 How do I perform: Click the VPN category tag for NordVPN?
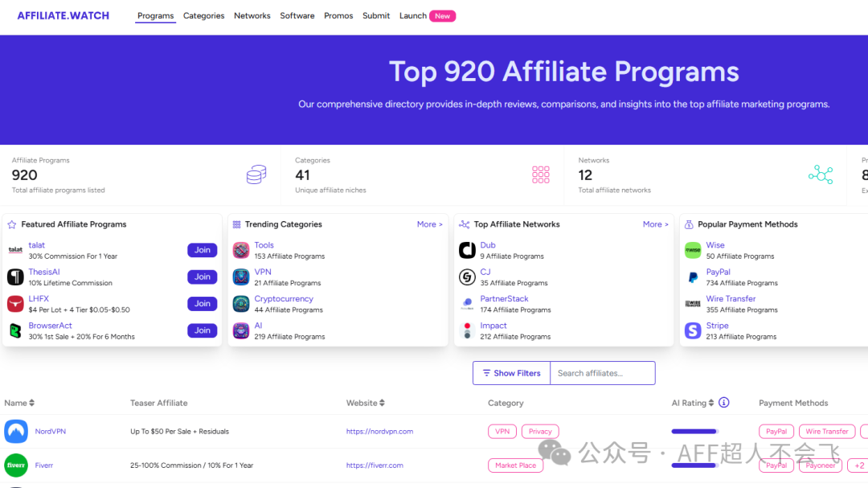tap(502, 432)
